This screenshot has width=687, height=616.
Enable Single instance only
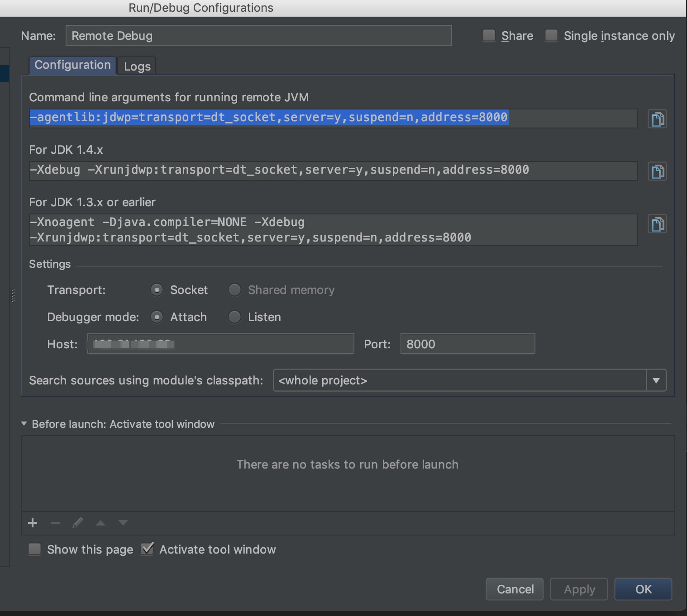pos(552,35)
